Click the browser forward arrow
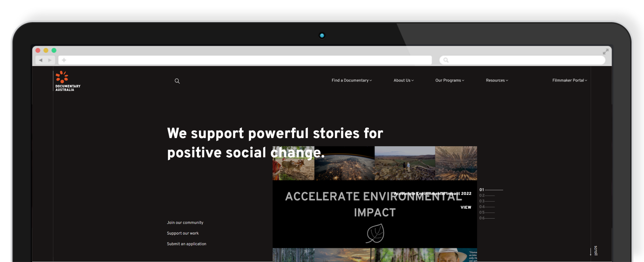This screenshot has height=262, width=644. tap(50, 60)
